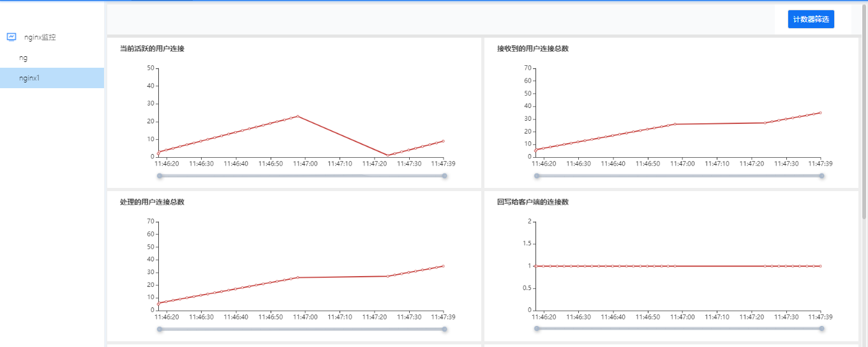Click left zoom handle under 处理的用户连接总数 chart
Screen dimensions: 868x347
160,329
